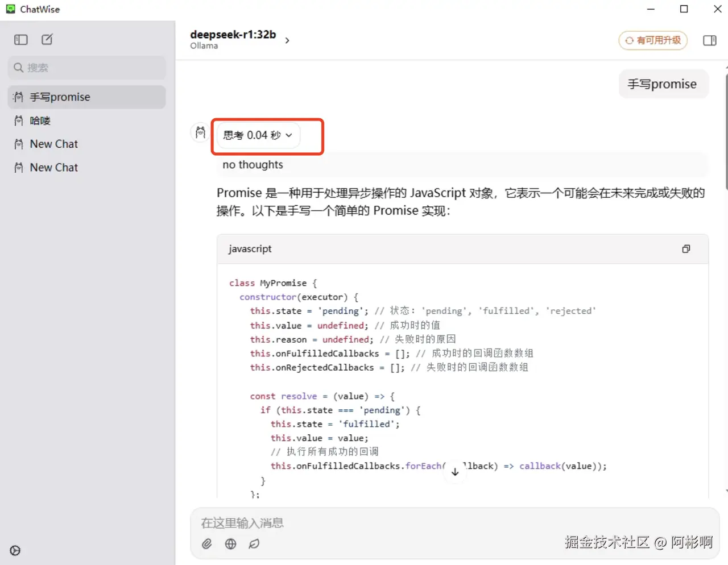
Task: Click the javascript code block label
Action: (250, 249)
